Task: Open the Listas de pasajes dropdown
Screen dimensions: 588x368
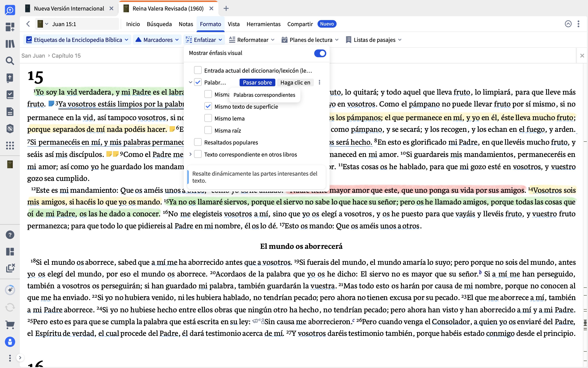Action: (374, 40)
